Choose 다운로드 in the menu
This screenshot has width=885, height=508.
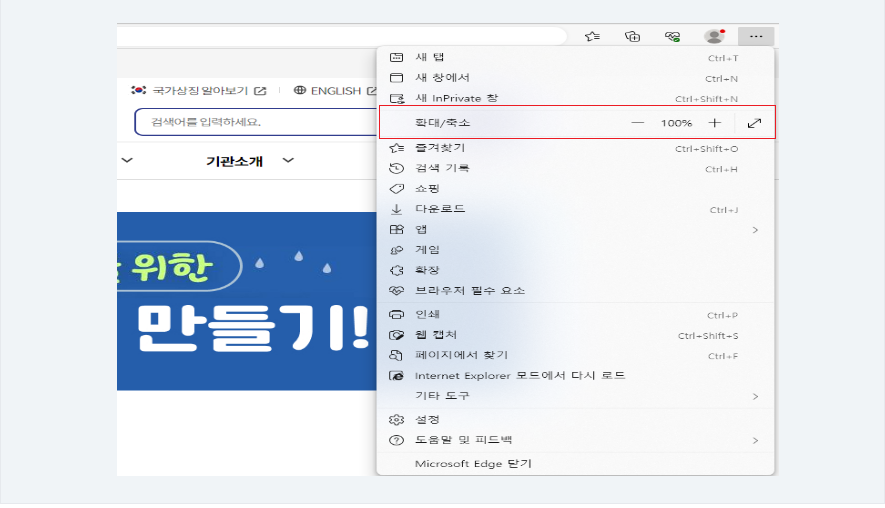pyautogui.click(x=440, y=209)
